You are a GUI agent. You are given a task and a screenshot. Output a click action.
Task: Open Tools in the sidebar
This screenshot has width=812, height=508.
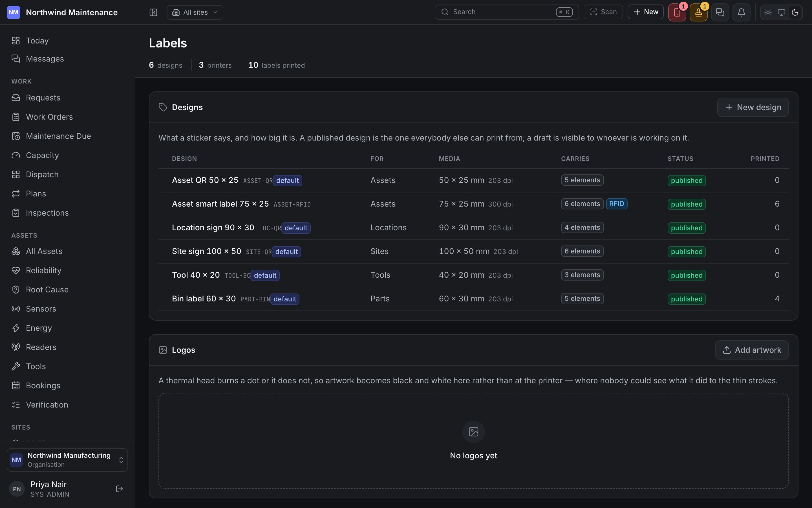67,366
